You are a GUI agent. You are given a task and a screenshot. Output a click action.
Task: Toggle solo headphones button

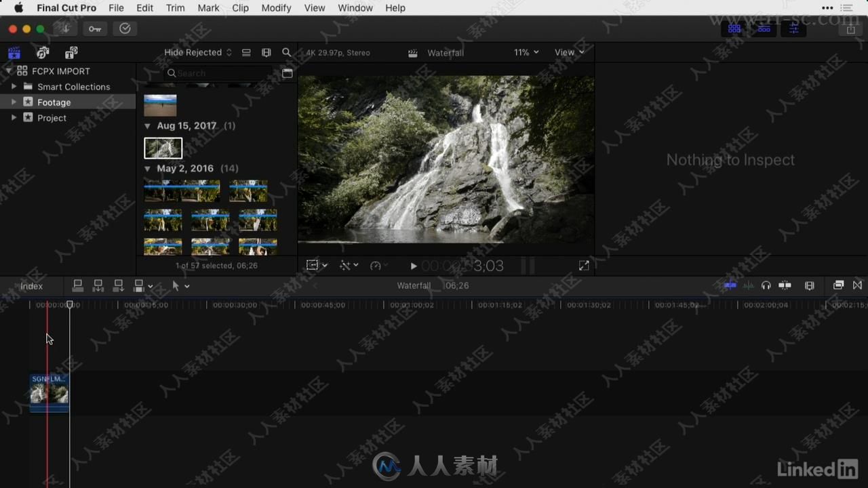tap(766, 285)
